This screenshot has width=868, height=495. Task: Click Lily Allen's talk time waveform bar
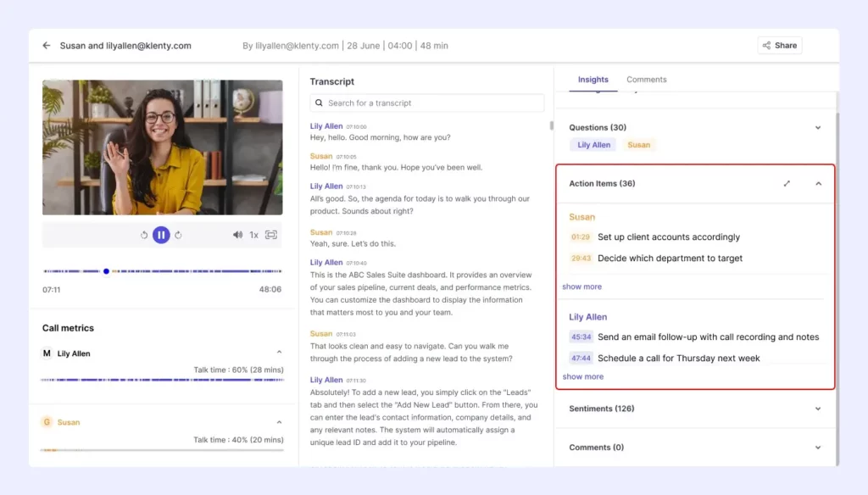coord(162,380)
